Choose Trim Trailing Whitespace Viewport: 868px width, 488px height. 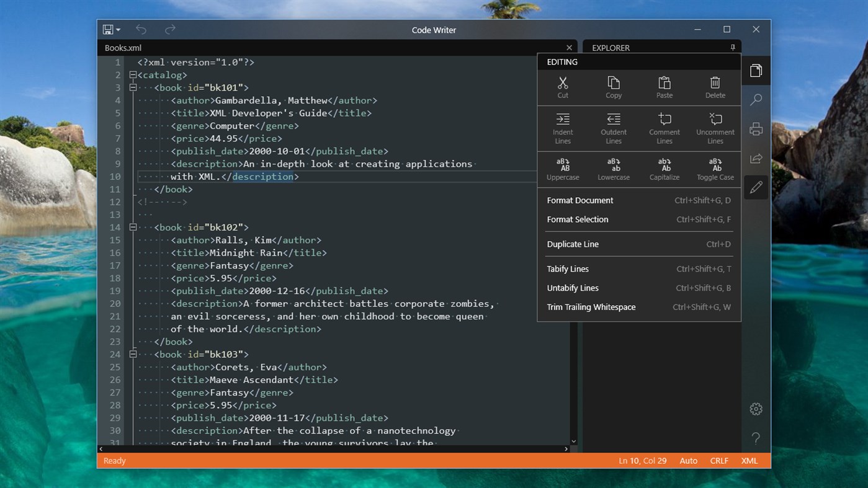pyautogui.click(x=591, y=307)
